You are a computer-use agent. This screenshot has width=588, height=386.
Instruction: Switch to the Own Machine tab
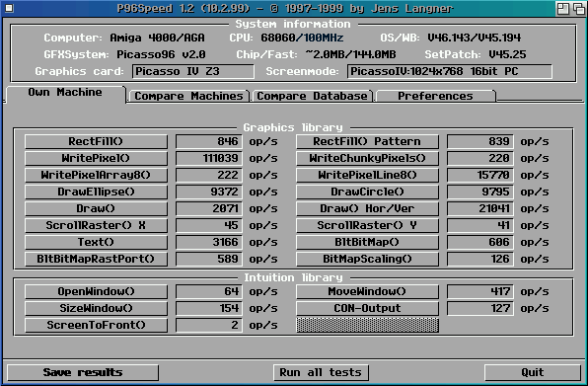click(65, 93)
